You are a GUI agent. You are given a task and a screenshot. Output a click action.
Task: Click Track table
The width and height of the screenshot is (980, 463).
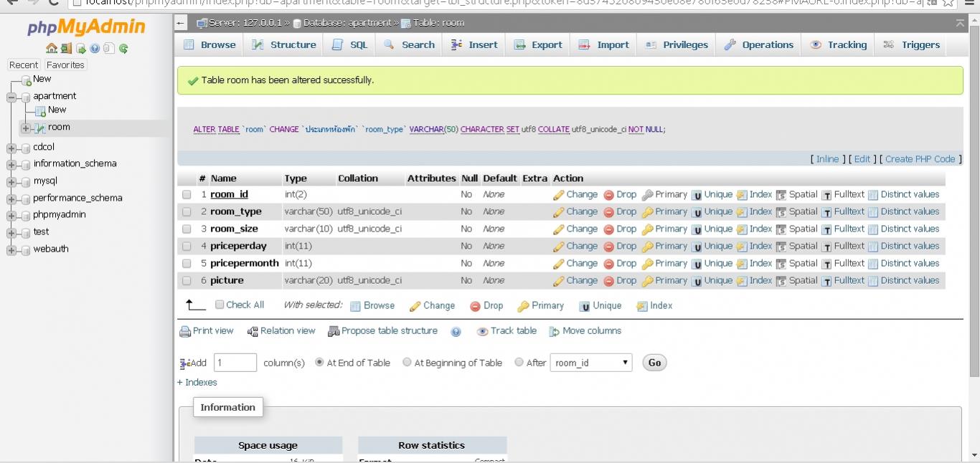[507, 331]
